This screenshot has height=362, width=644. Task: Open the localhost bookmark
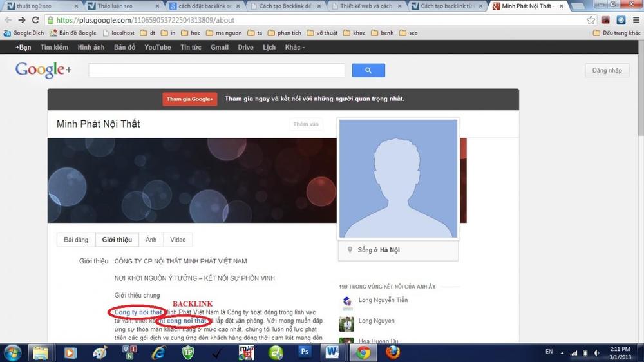[x=118, y=33]
